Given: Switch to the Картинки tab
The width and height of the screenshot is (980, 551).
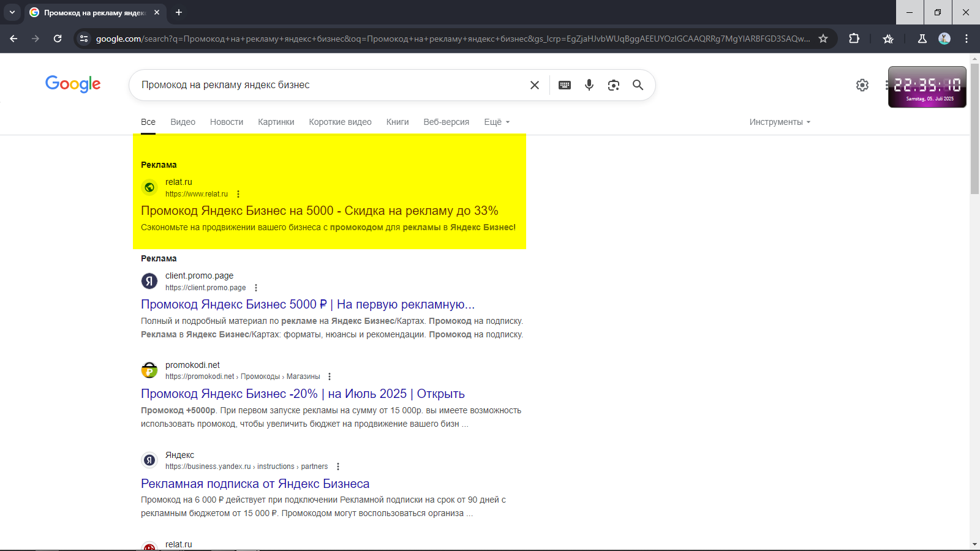Looking at the screenshot, I should (x=276, y=122).
